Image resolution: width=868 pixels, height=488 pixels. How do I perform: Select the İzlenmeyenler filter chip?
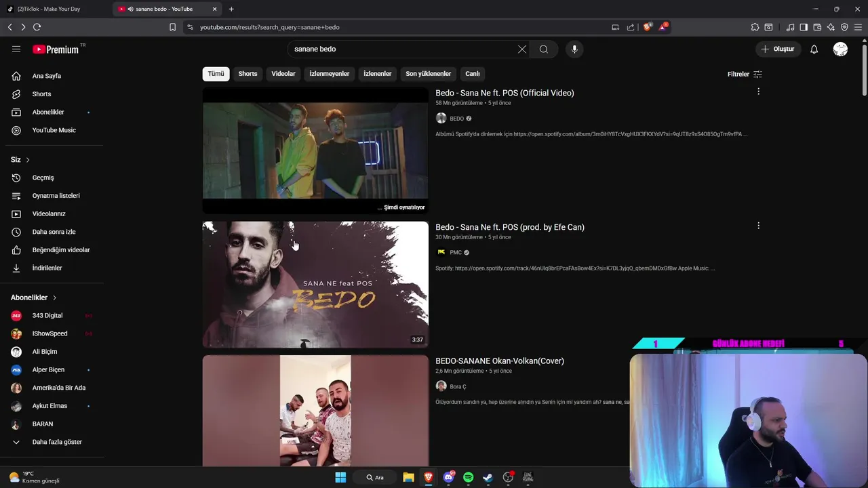click(330, 74)
